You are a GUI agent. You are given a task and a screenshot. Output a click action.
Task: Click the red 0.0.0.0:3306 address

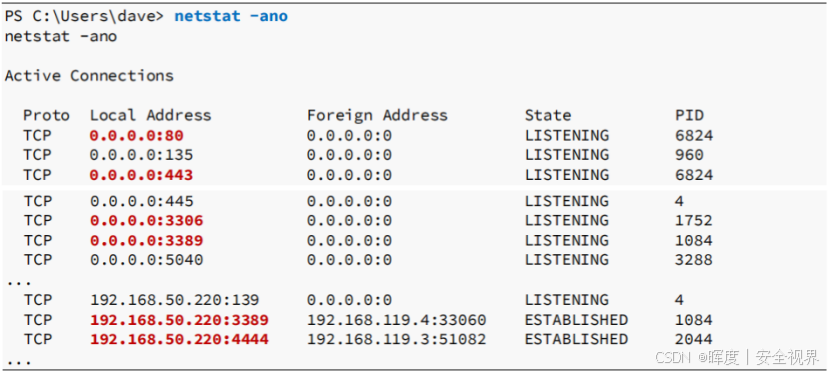coord(146,220)
